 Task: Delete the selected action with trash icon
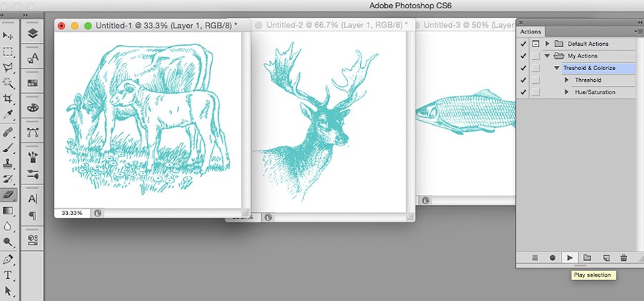(x=623, y=257)
